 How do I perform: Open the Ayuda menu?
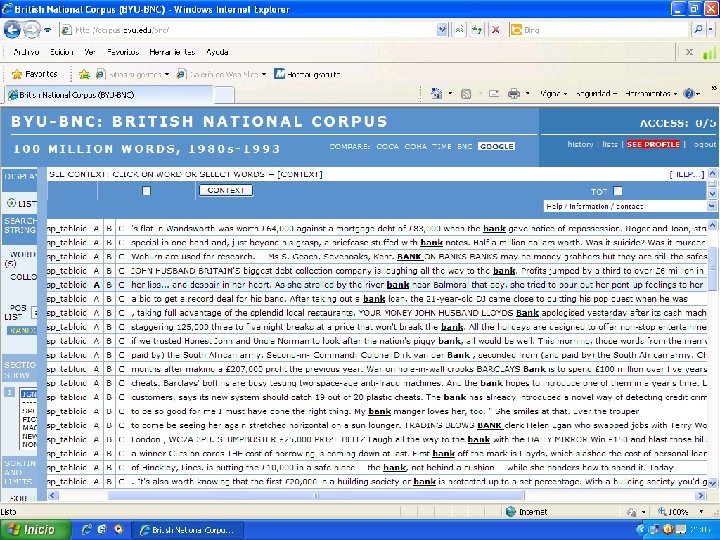coord(217,52)
